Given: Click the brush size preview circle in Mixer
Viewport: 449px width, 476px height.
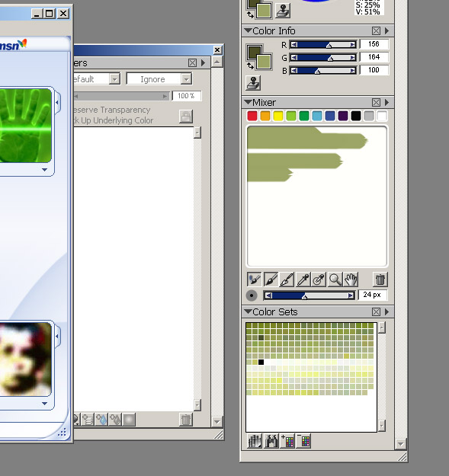Looking at the screenshot, I should click(252, 295).
